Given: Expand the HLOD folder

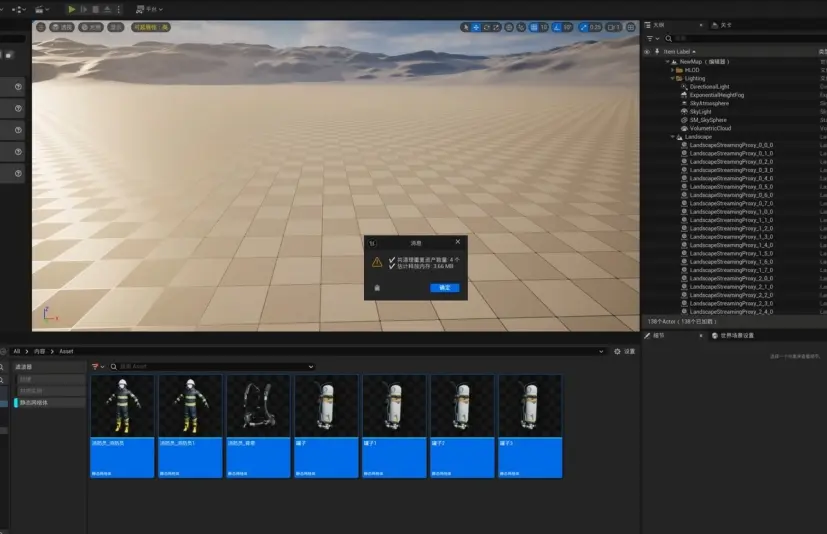Looking at the screenshot, I should (x=672, y=70).
